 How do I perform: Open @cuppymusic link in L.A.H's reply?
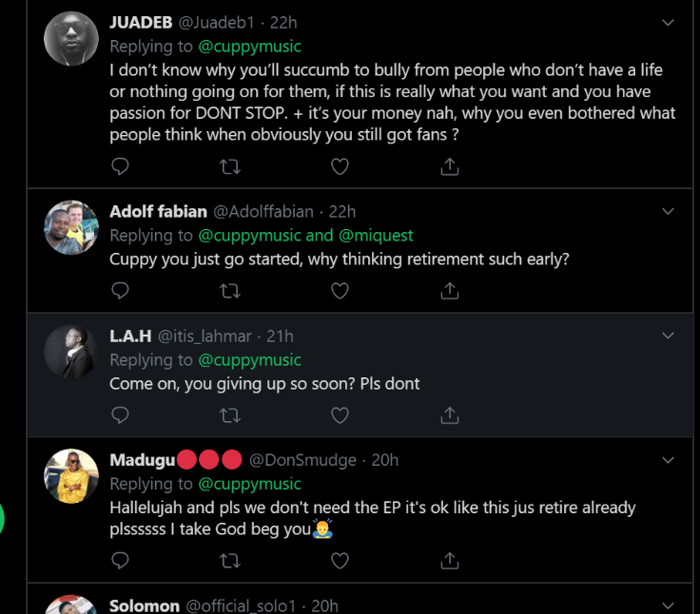(x=249, y=360)
